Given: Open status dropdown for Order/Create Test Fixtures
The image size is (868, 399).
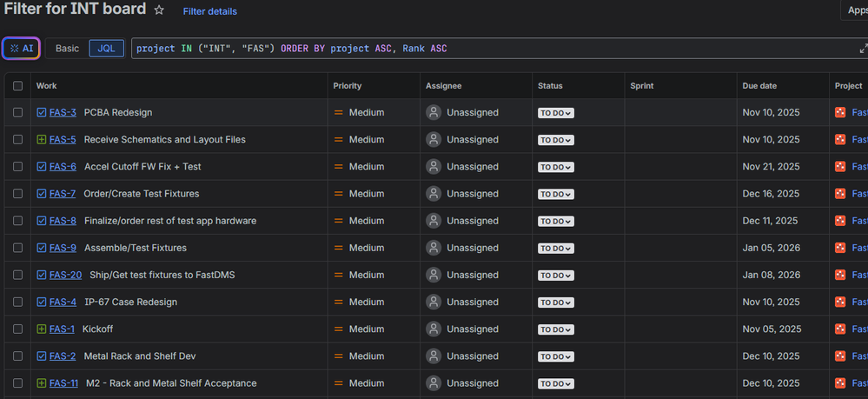Looking at the screenshot, I should [x=556, y=195].
